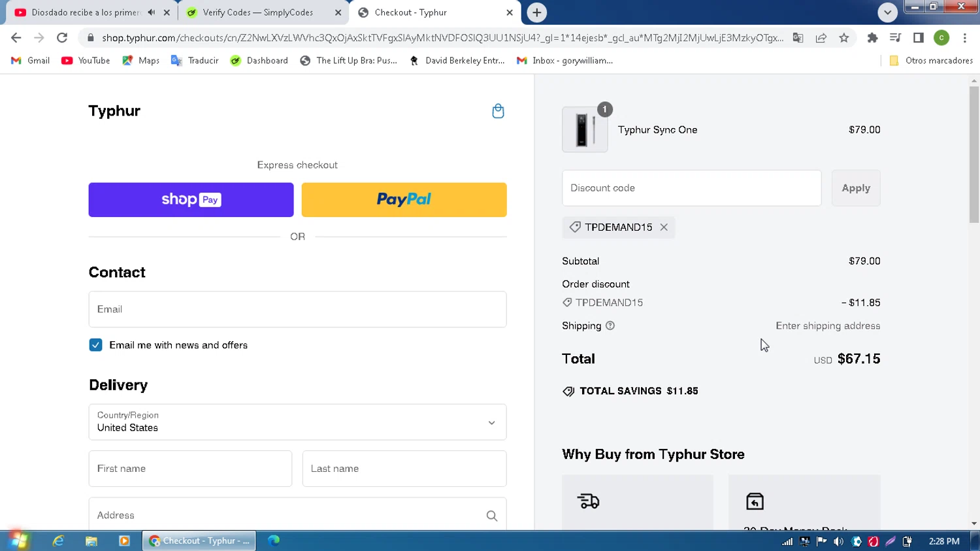
Task: Bookmark this page with the star
Action: tap(844, 38)
